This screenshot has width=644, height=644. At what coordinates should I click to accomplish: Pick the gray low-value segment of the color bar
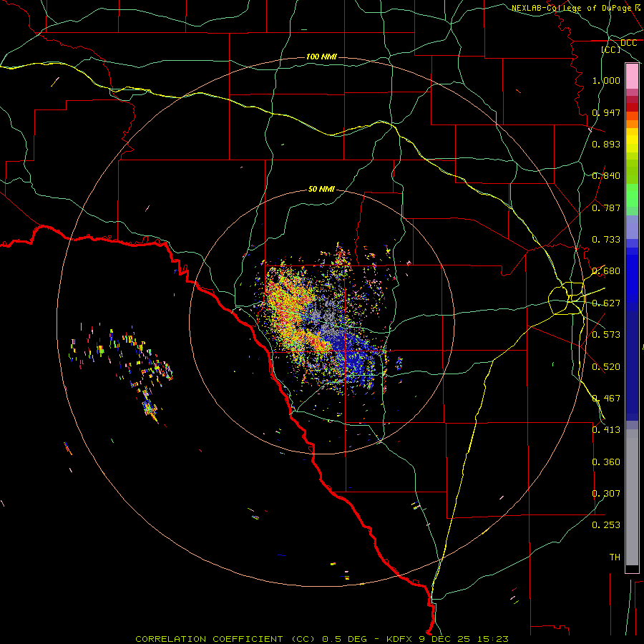632,497
